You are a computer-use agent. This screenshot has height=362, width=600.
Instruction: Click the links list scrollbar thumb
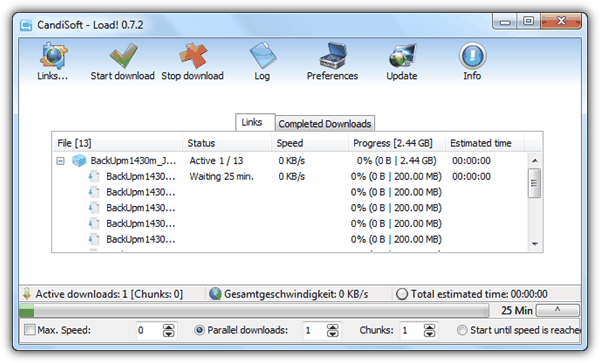click(x=535, y=183)
